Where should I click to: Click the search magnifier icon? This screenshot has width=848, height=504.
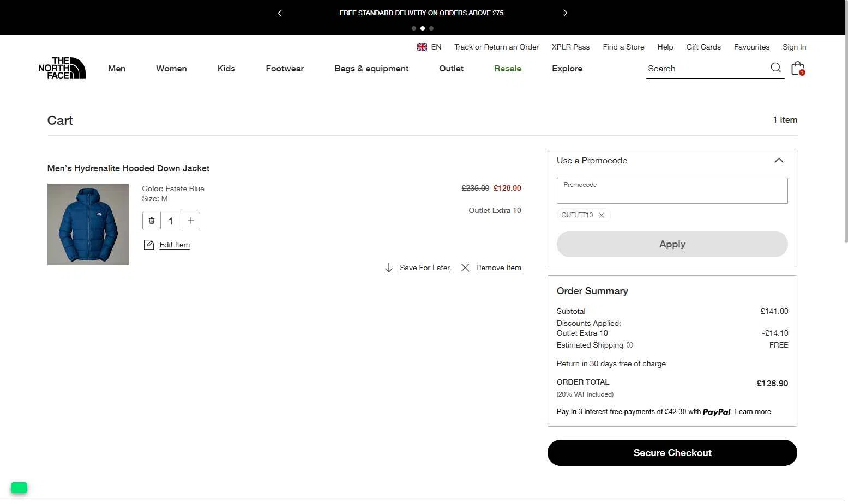pyautogui.click(x=775, y=68)
